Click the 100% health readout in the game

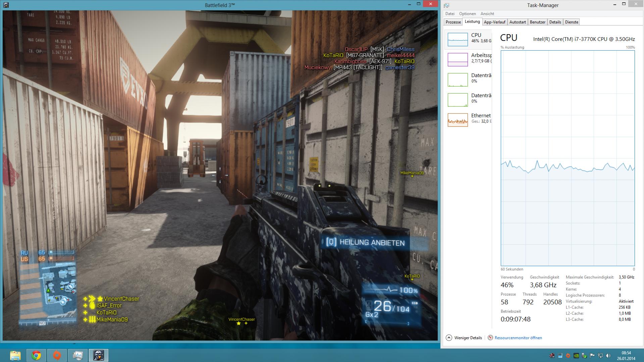click(x=408, y=290)
